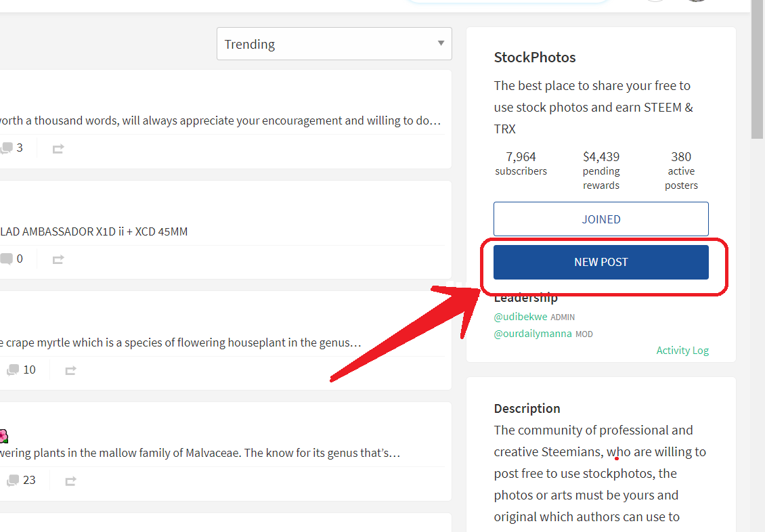Click the JOINED button
This screenshot has width=765, height=532.
point(601,219)
